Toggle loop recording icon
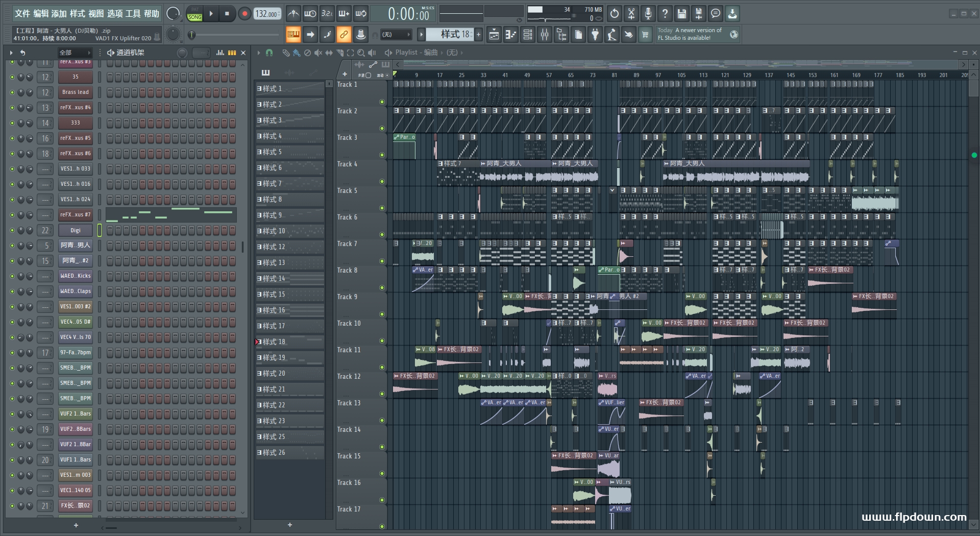Viewport: 980px width, 536px height. [x=361, y=14]
